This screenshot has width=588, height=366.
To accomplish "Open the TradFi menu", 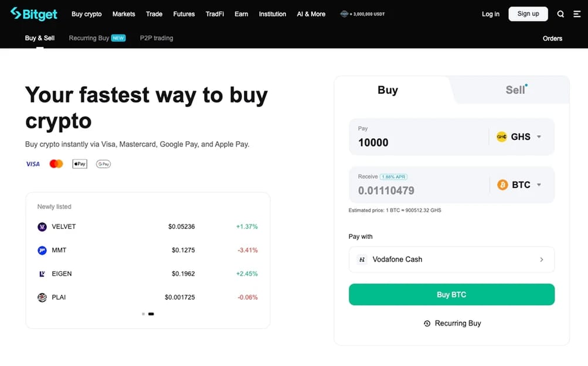I will tap(215, 14).
